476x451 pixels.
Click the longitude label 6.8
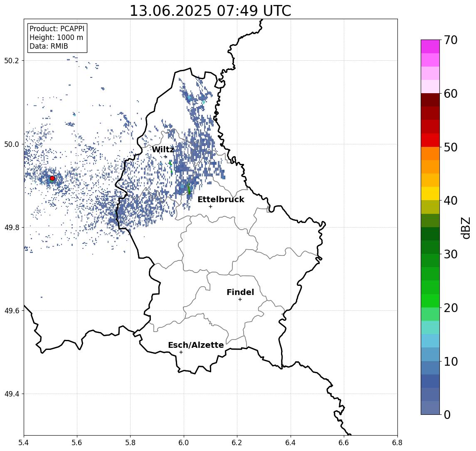point(397,443)
